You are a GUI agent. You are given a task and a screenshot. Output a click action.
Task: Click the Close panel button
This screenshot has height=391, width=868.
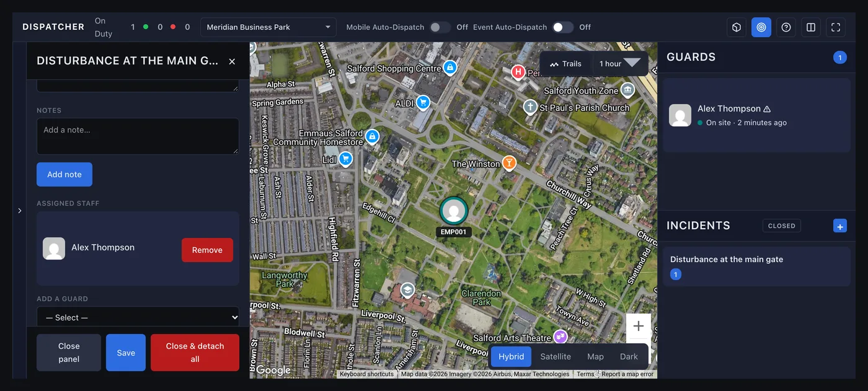pyautogui.click(x=69, y=353)
